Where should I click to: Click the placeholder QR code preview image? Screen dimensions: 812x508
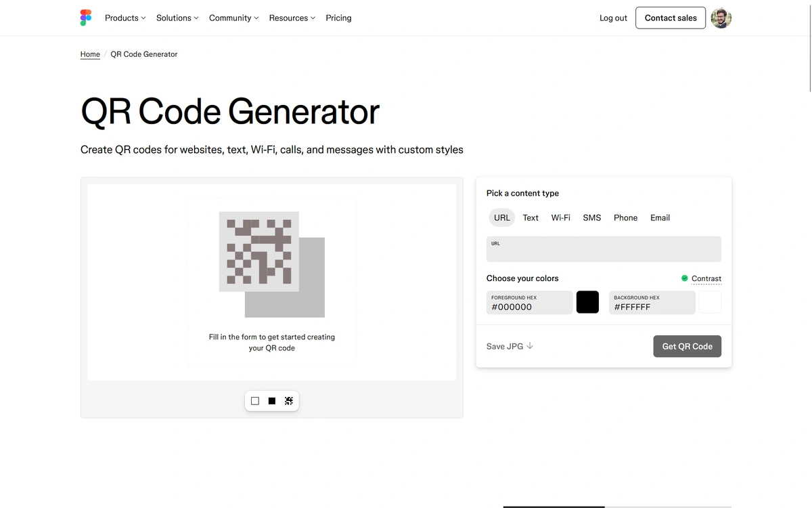pyautogui.click(x=272, y=264)
